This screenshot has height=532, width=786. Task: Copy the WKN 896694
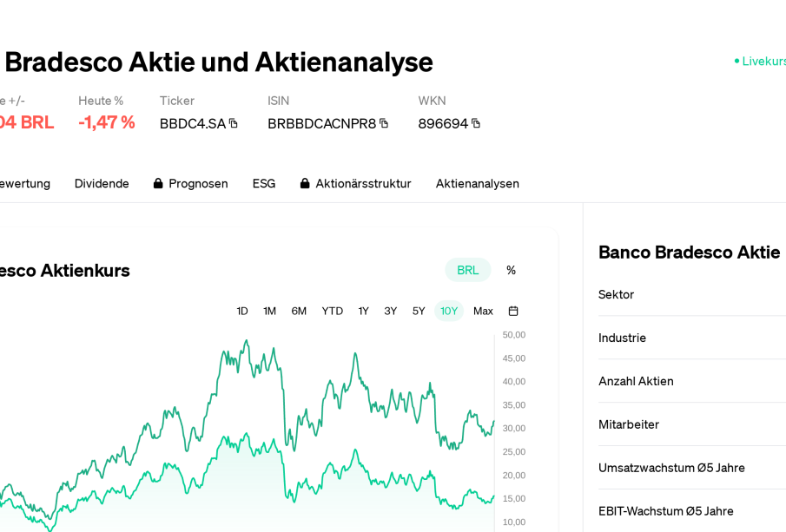pos(476,123)
